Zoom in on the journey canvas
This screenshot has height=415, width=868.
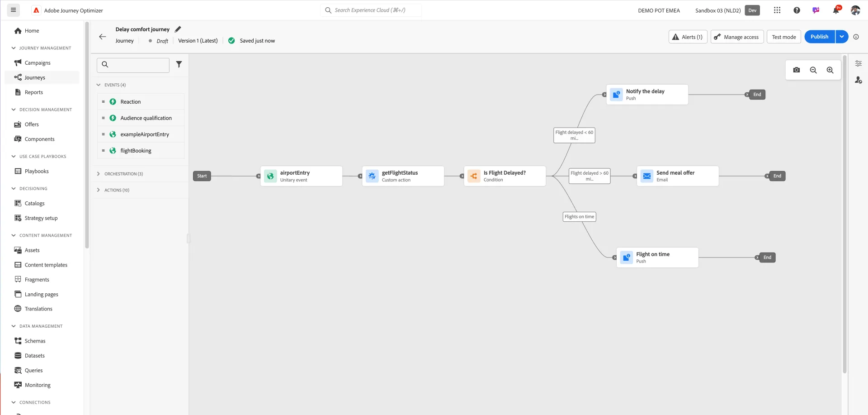pyautogui.click(x=830, y=70)
